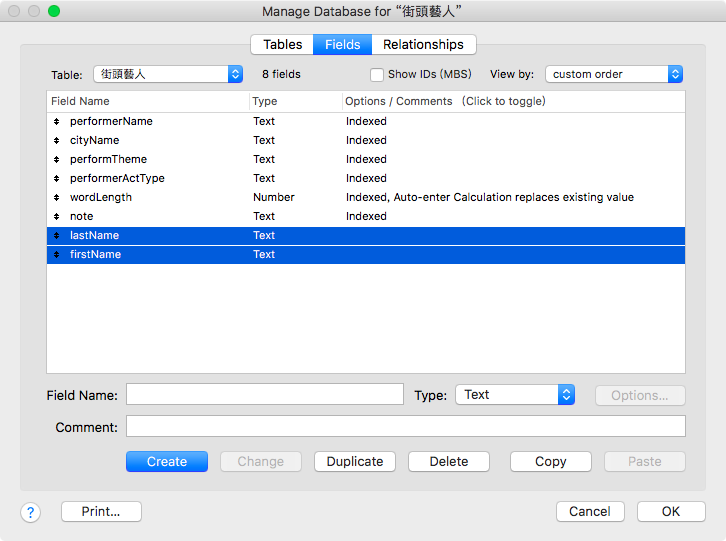Click OK to confirm changes
The height and width of the screenshot is (541, 726).
[x=671, y=511]
